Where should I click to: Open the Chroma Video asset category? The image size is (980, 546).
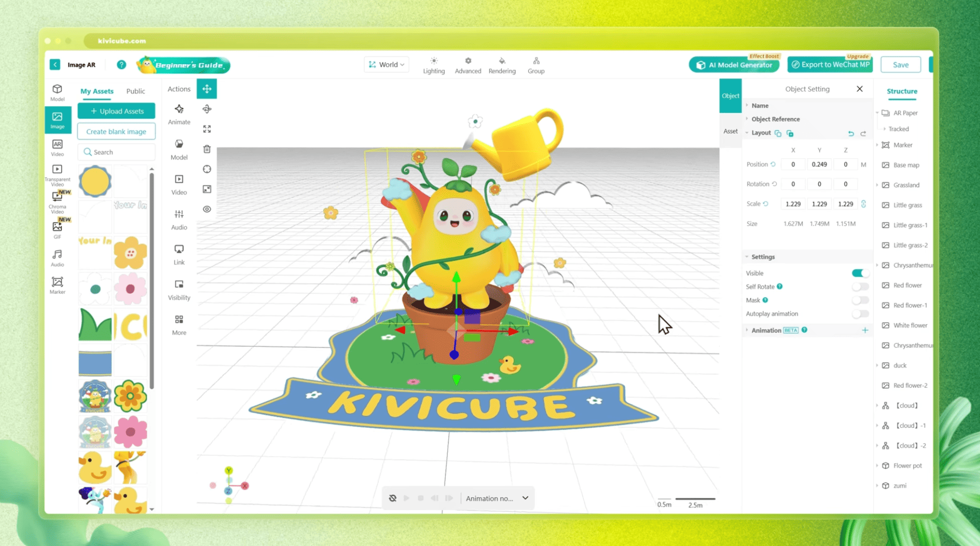pos(57,201)
